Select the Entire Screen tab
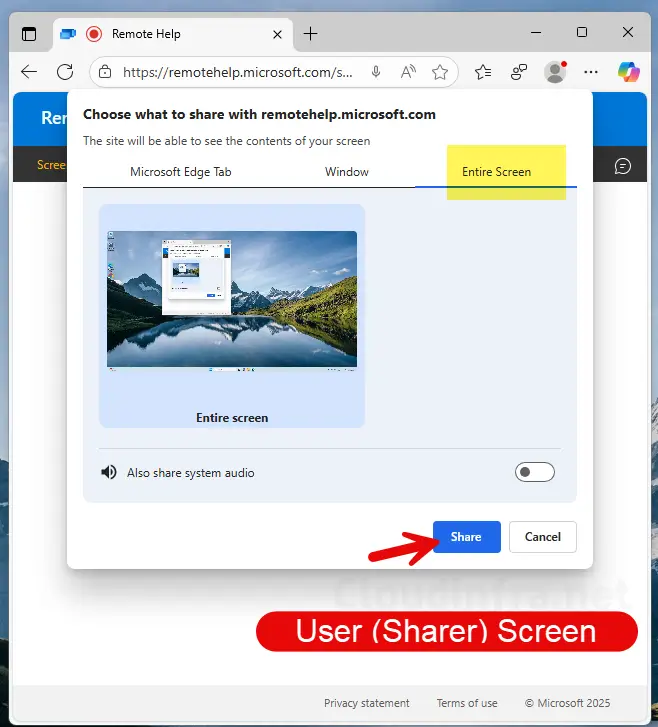 (x=496, y=172)
